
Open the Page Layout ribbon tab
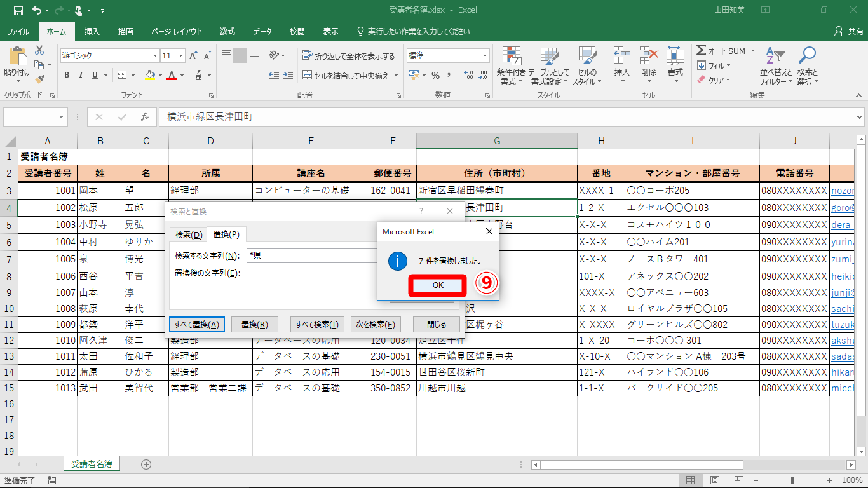point(177,31)
